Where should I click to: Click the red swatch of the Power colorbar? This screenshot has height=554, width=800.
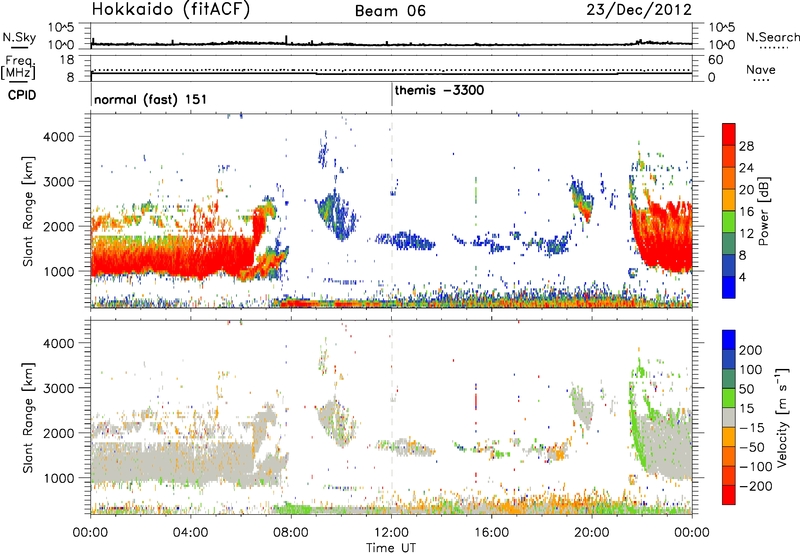click(x=729, y=134)
